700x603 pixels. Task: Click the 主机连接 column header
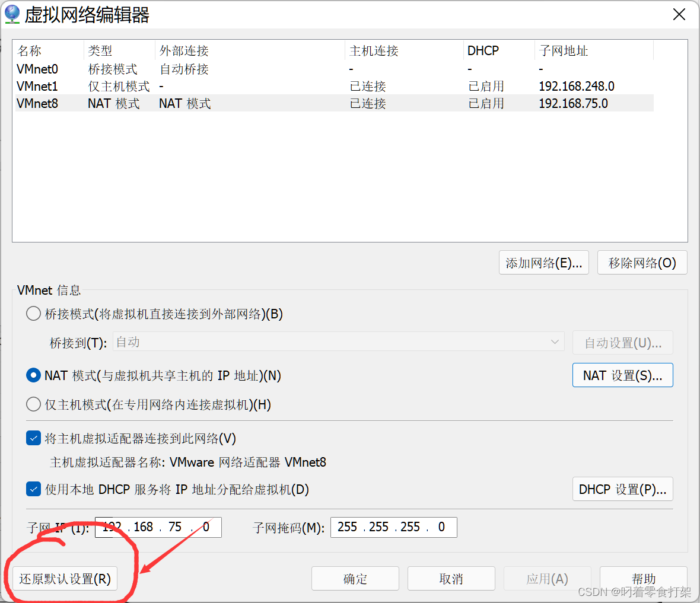point(404,50)
